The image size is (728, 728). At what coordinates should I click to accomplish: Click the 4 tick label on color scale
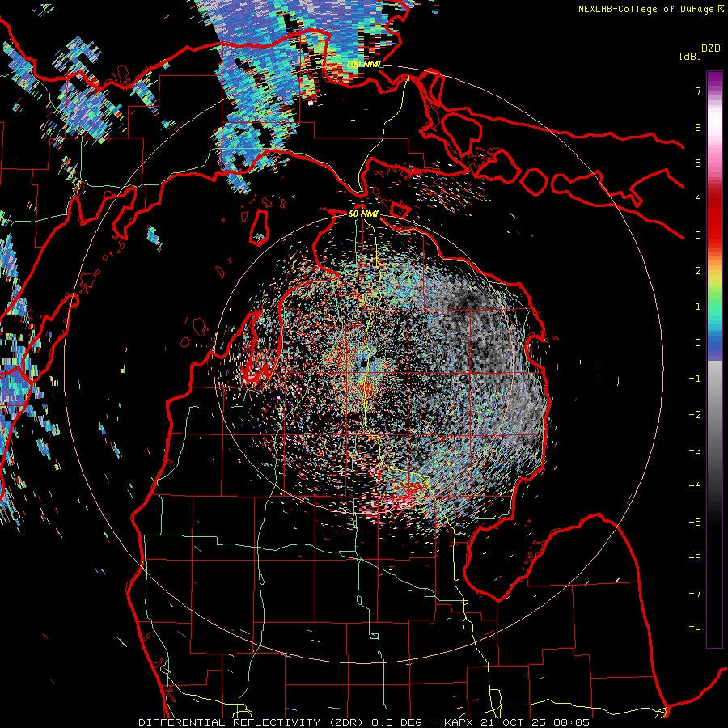point(698,199)
